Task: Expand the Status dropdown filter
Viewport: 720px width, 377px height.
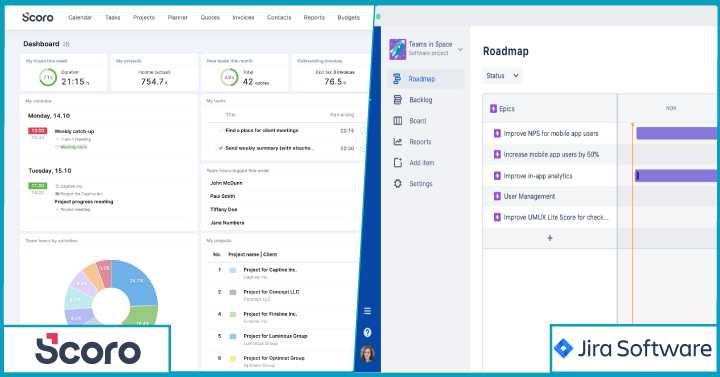Action: tap(502, 76)
